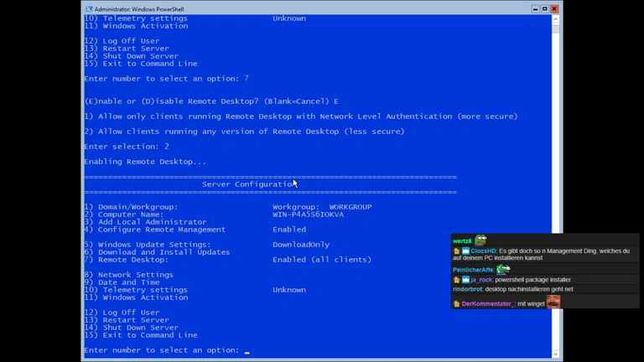The height and width of the screenshot is (362, 644).
Task: Click '7) Remote Desktop:' line
Action: [x=127, y=260]
